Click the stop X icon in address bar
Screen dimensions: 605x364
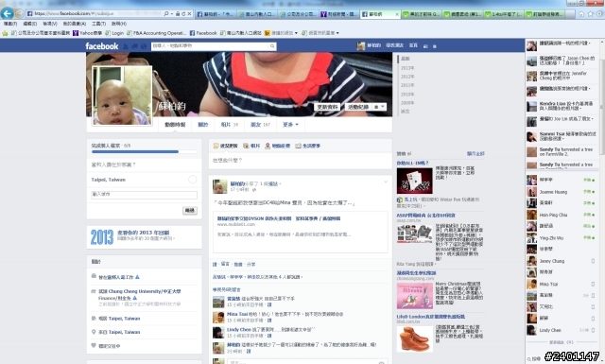tap(189, 14)
